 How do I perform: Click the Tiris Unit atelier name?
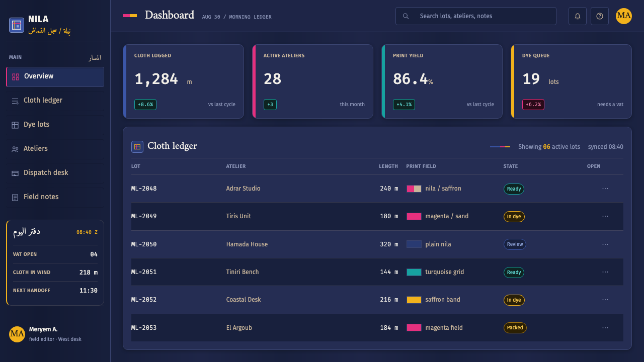click(x=238, y=216)
